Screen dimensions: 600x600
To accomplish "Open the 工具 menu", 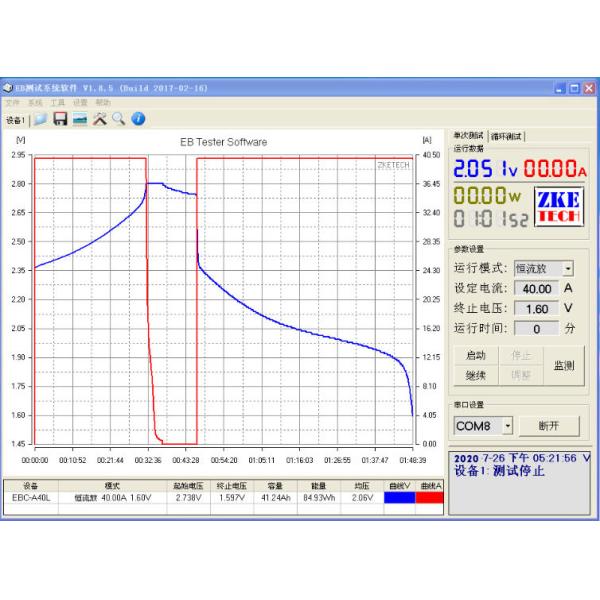I will (x=58, y=102).
